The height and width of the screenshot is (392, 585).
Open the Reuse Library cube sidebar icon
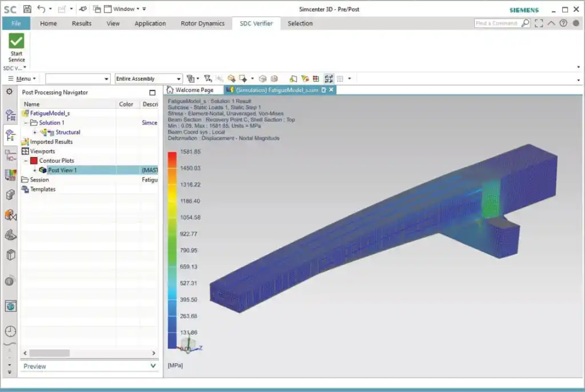[x=10, y=255]
